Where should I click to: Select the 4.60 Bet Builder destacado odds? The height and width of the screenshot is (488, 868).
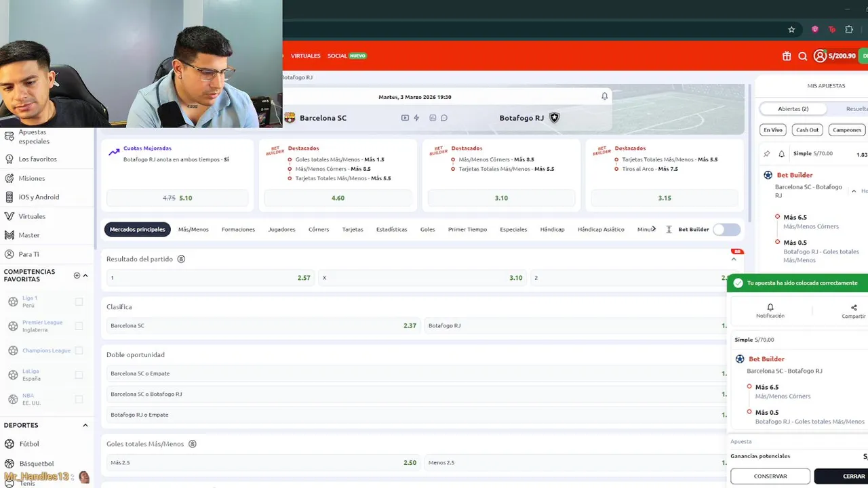338,198
